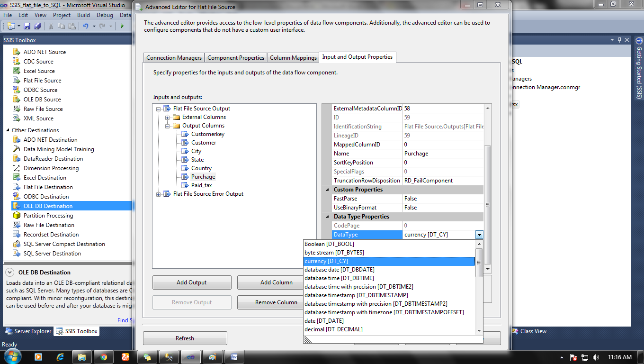Click the Class View tab
Image resolution: width=644 pixels, height=364 pixels.
529,331
